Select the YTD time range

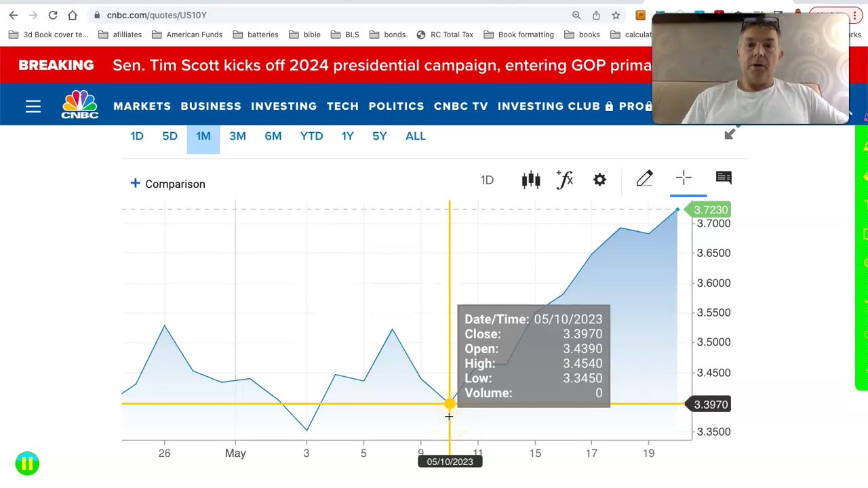tap(312, 136)
